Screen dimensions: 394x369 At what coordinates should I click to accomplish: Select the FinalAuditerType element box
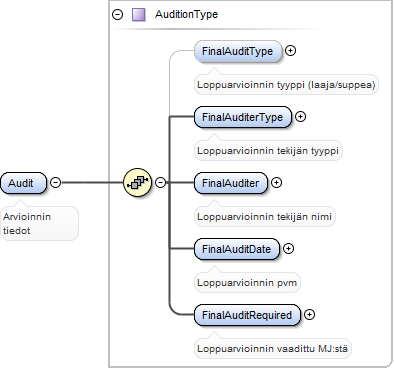[x=243, y=117]
